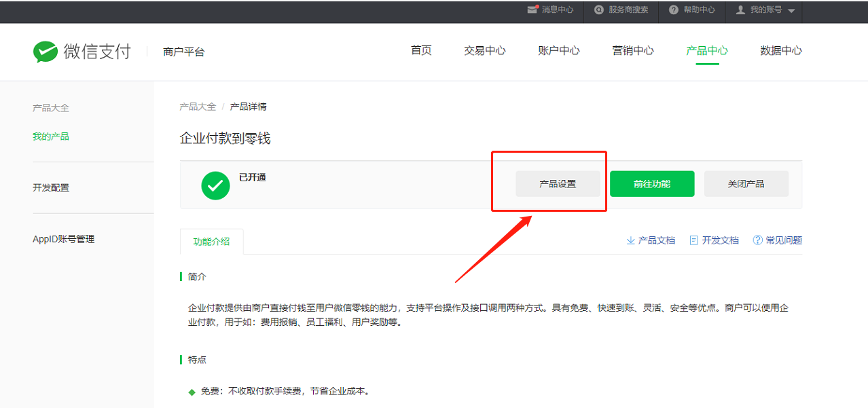Select 开发配置 in left sidebar
The height and width of the screenshot is (408, 868).
51,188
